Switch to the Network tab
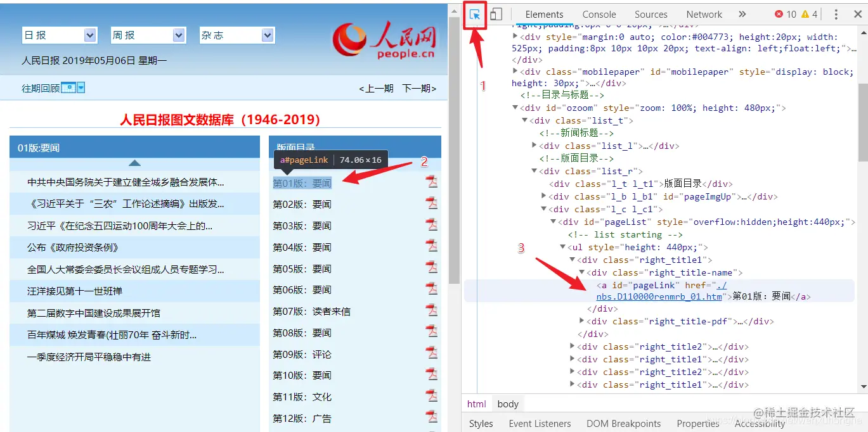Viewport: 868px width, 432px height. (x=704, y=15)
